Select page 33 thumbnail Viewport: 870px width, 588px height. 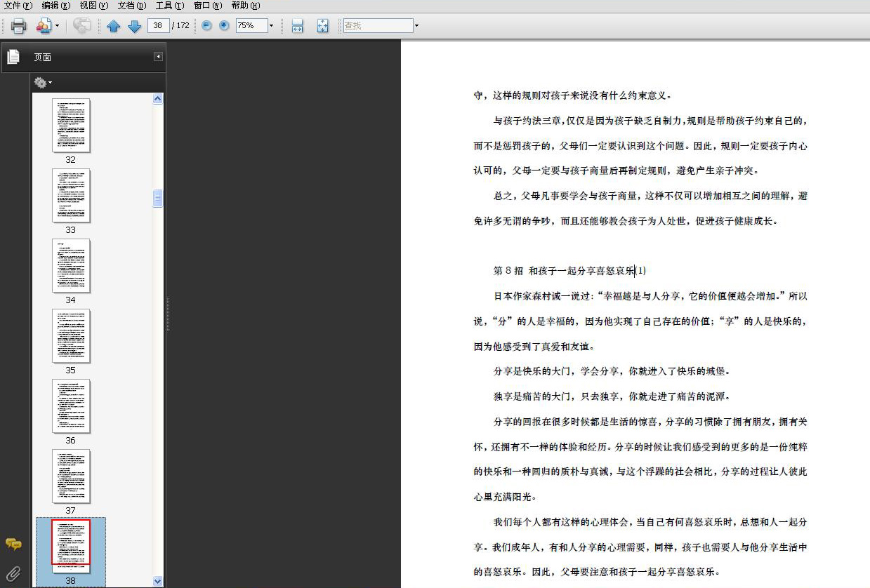[x=71, y=196]
